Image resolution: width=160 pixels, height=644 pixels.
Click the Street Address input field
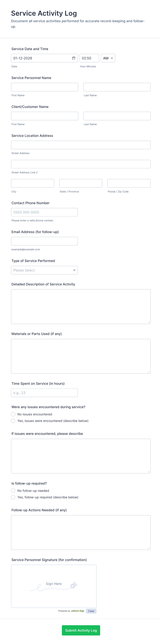point(81,145)
